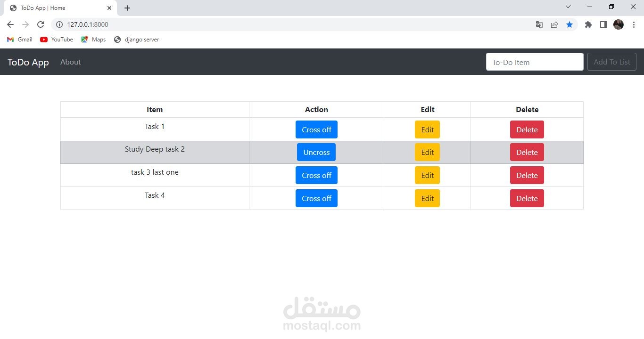Click the 'Task 4' item text

click(x=155, y=195)
